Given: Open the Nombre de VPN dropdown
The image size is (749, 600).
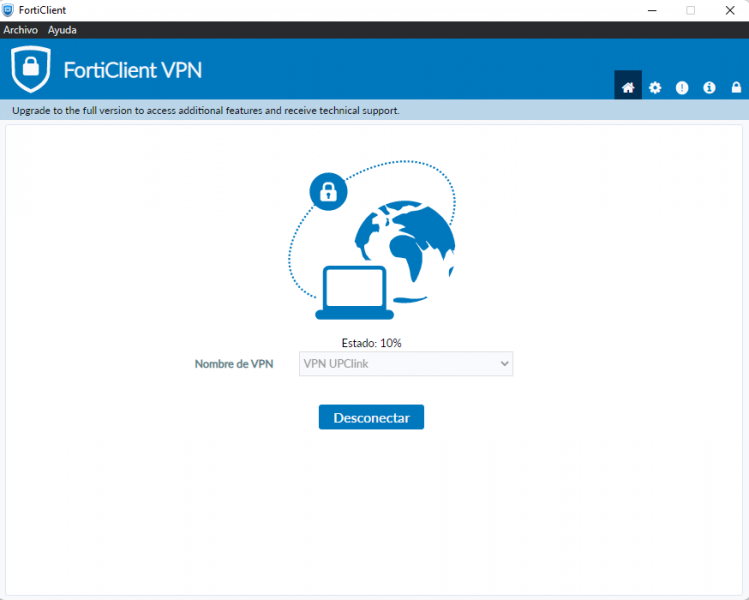Looking at the screenshot, I should click(x=406, y=364).
